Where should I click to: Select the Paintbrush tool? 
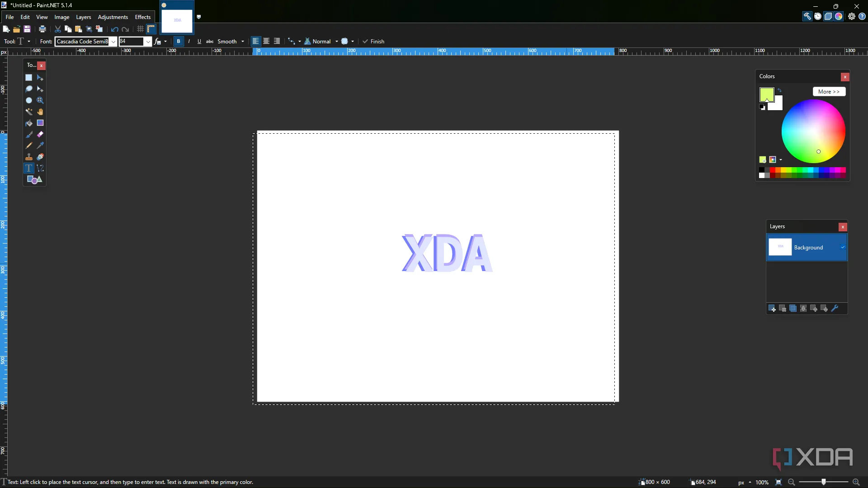tap(29, 134)
